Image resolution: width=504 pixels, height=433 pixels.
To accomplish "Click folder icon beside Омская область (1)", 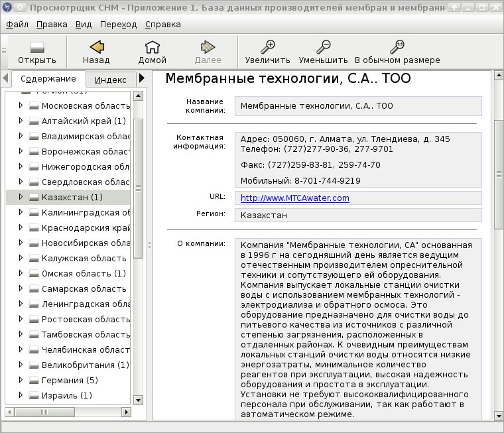I will [34, 274].
